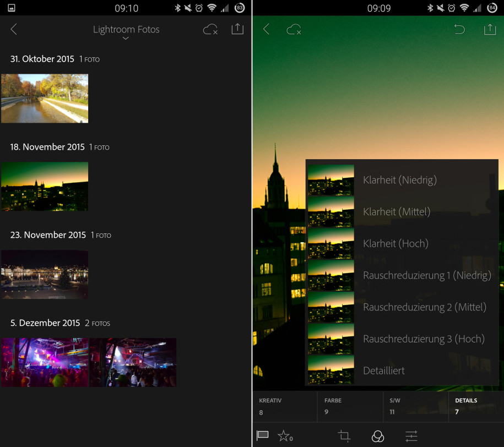Toggle the star rating icon
The height and width of the screenshot is (447, 504).
pos(285,436)
